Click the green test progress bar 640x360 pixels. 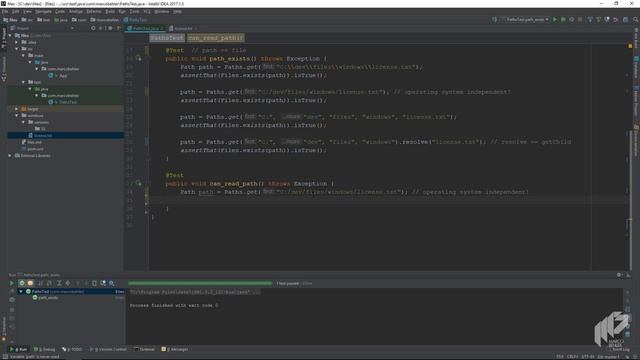tap(200, 283)
